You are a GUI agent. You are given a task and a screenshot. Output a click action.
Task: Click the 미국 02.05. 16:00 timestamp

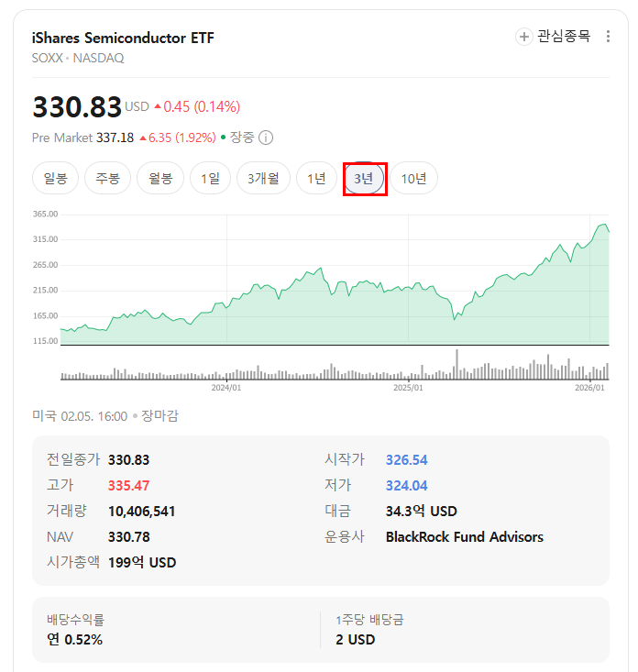click(80, 416)
